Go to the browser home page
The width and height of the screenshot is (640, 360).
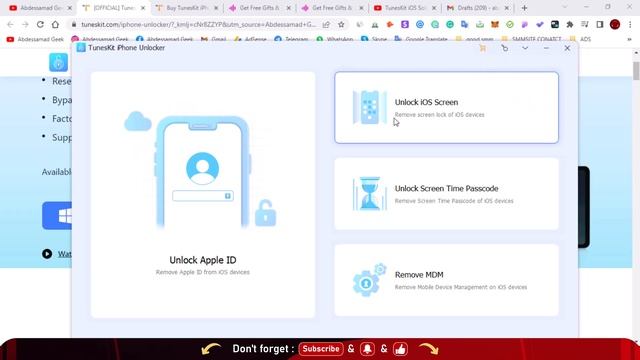coord(55,24)
